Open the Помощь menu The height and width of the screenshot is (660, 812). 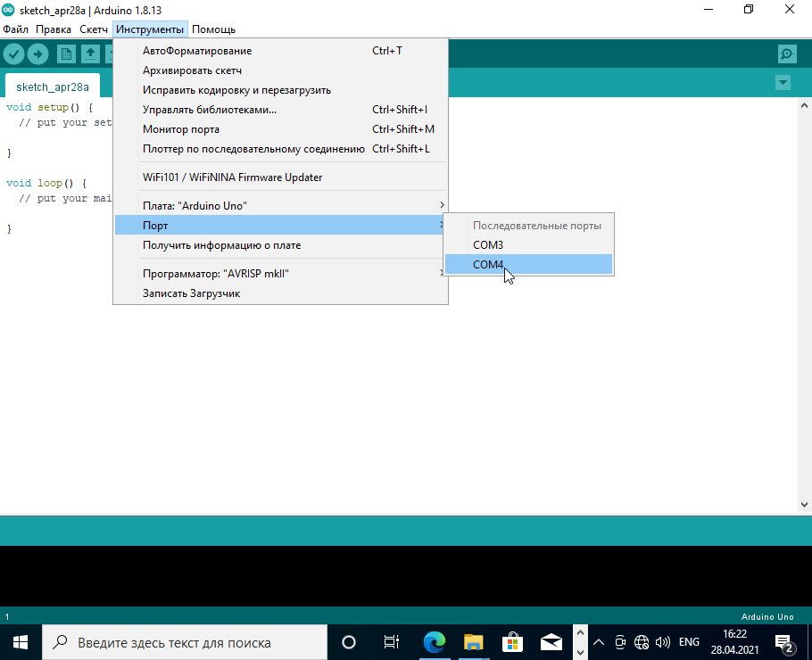click(x=213, y=29)
